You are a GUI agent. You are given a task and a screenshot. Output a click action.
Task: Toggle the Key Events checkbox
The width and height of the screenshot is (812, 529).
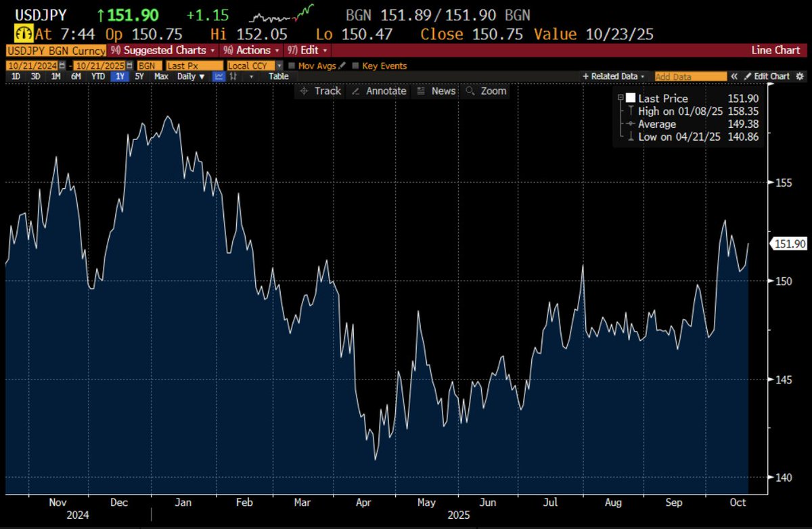(x=357, y=65)
